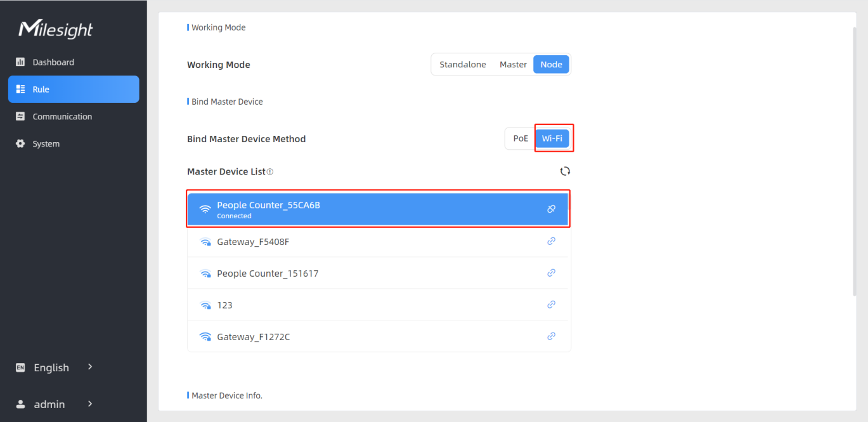This screenshot has width=868, height=422.
Task: Open the Dashboard page
Action: point(53,62)
